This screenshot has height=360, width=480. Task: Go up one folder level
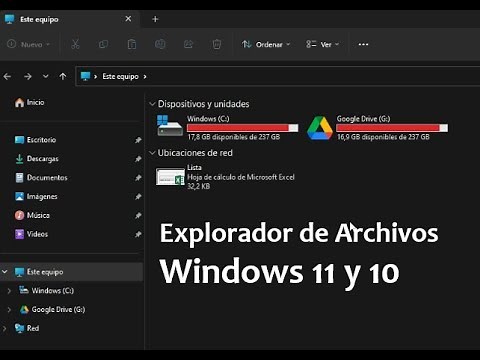[x=63, y=77]
